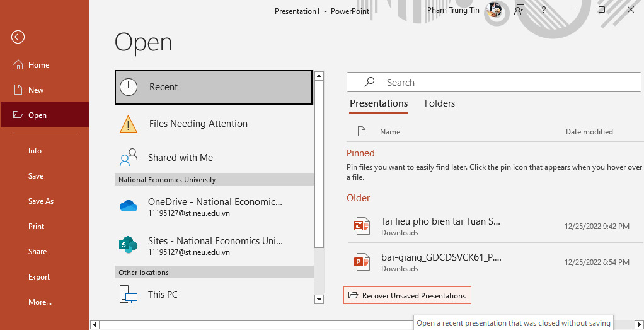Viewport: 644px width, 330px height.
Task: Click the Recent clock icon
Action: [129, 87]
